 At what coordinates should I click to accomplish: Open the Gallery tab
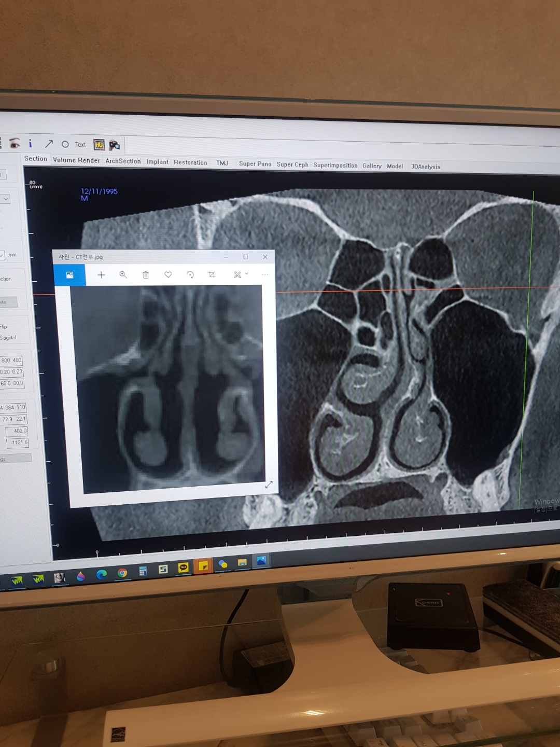click(372, 166)
